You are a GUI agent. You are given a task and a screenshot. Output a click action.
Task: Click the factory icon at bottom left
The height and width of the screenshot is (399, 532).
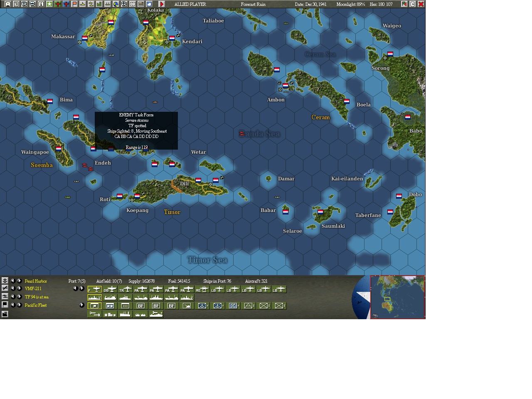tap(5, 314)
